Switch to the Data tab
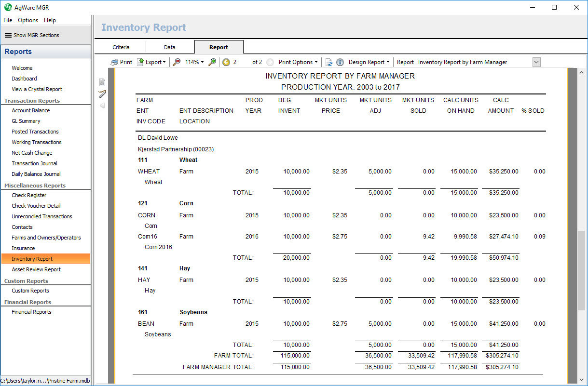The width and height of the screenshot is (588, 386). pyautogui.click(x=170, y=47)
